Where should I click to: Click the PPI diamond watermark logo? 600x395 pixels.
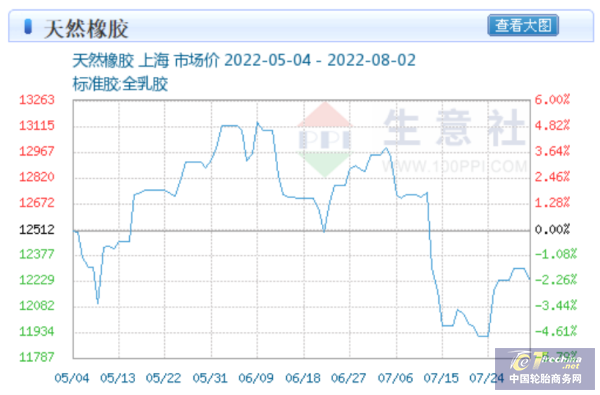[325, 139]
